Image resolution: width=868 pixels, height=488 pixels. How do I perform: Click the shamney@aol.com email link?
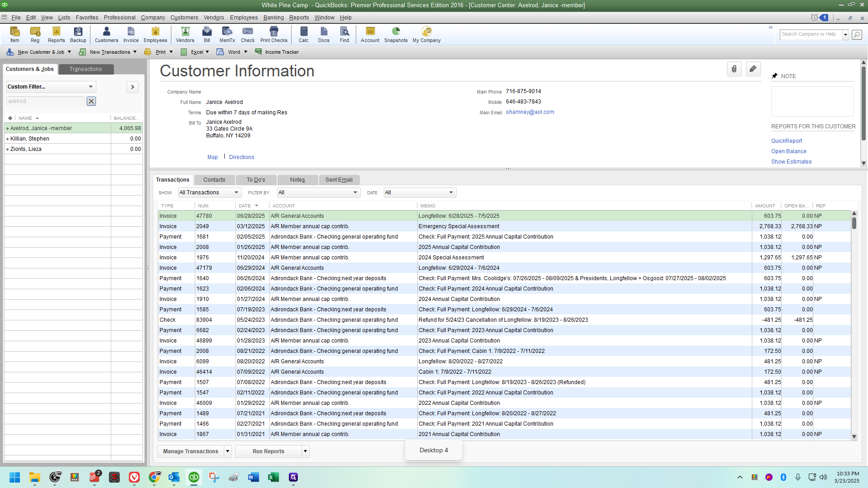pyautogui.click(x=530, y=112)
